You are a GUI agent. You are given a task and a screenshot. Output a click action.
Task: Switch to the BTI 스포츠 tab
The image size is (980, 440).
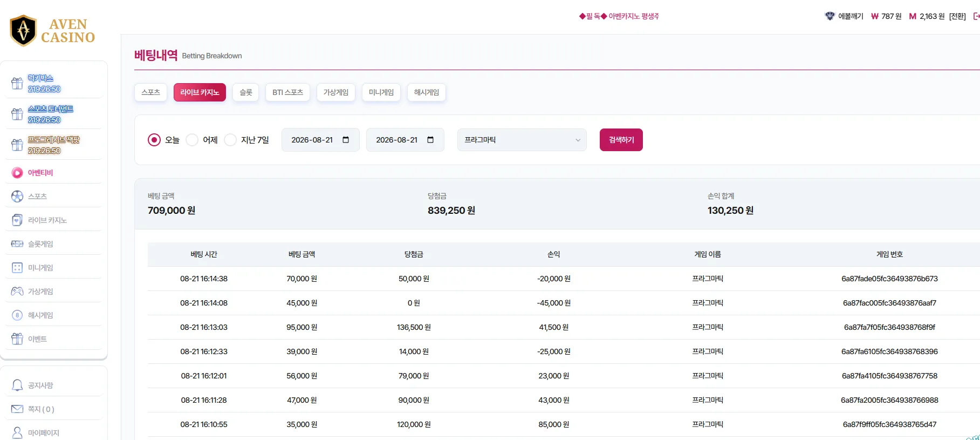pos(287,92)
